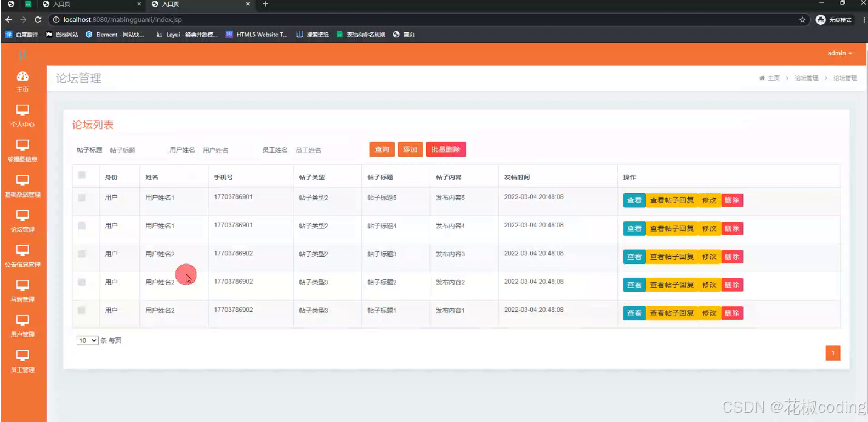Bookmark this page with star icon
868x422 pixels.
802,20
